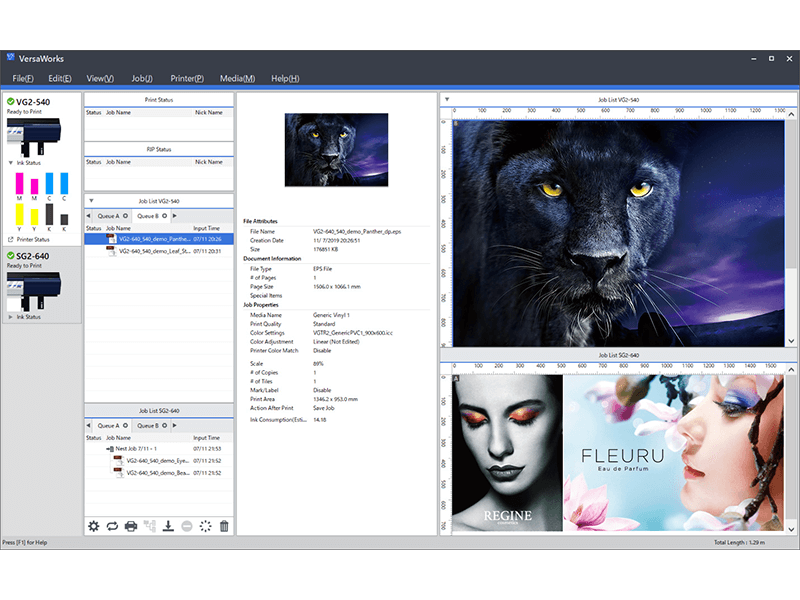Delete job using the trash can icon

(x=224, y=526)
